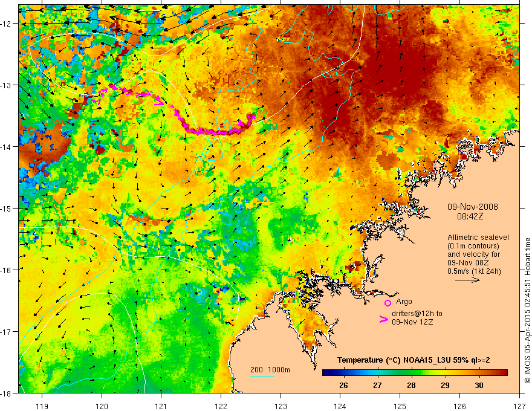The width and height of the screenshot is (532, 411).
Task: Click the '0.5m/s (1kt 24h)' label
Action: [x=474, y=271]
